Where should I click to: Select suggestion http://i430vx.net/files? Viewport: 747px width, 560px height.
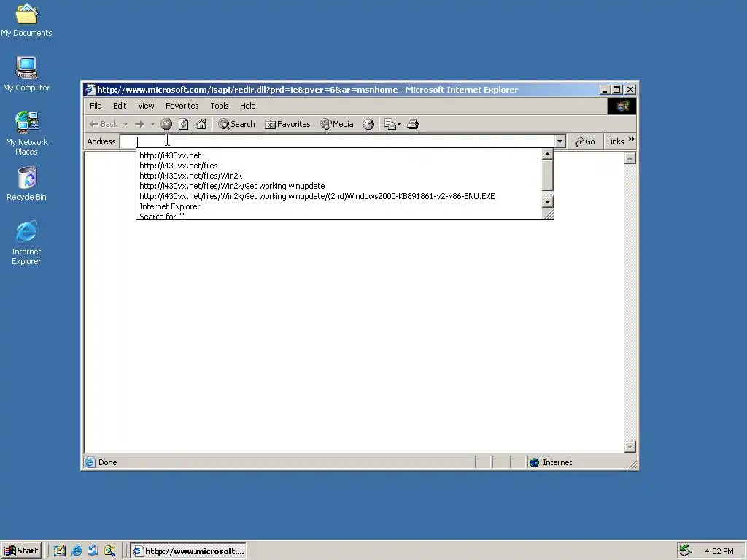click(339, 166)
